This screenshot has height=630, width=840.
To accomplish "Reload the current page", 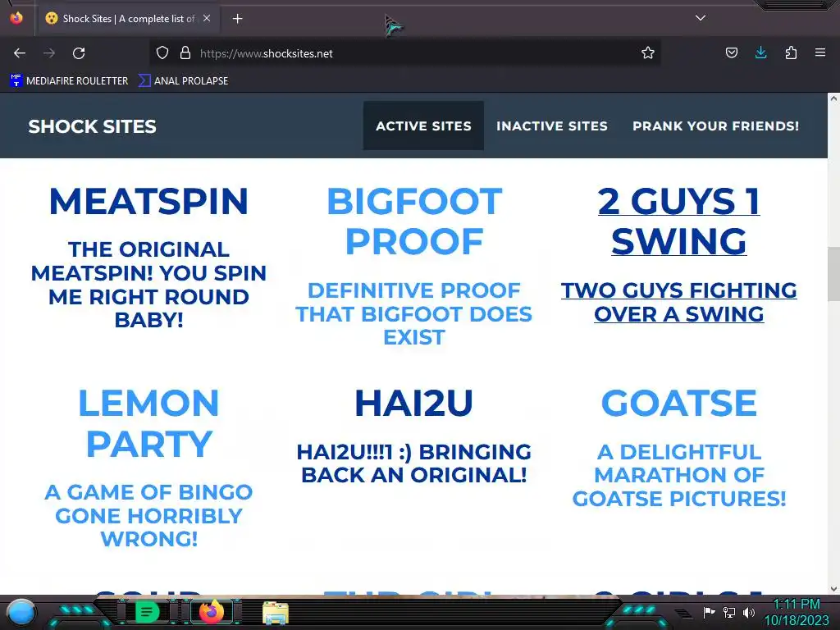I will 79,53.
